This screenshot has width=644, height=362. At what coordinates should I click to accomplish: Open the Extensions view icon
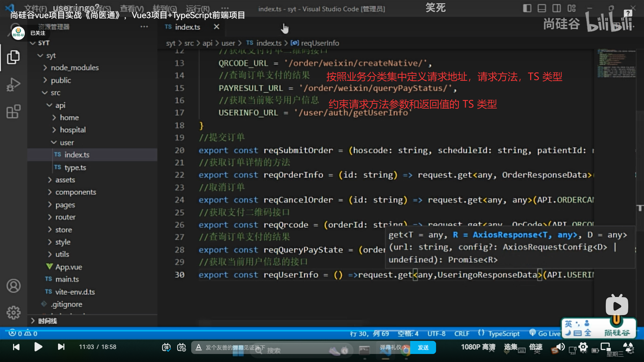tap(13, 112)
